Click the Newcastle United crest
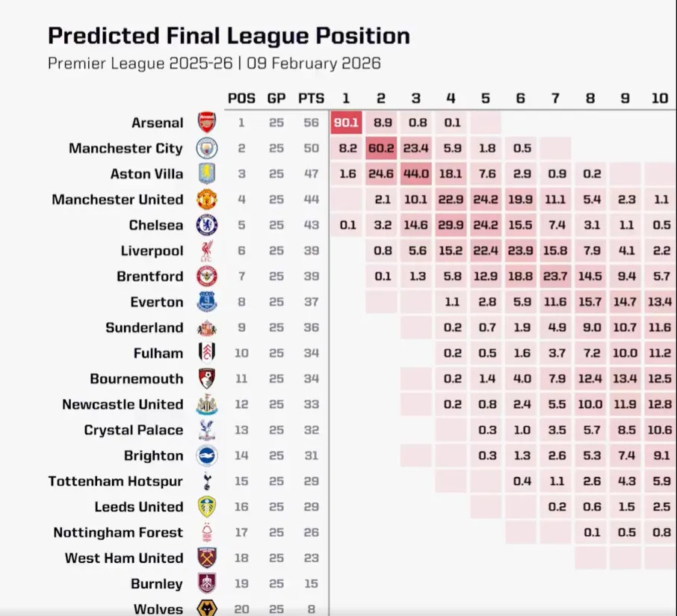 tap(207, 404)
